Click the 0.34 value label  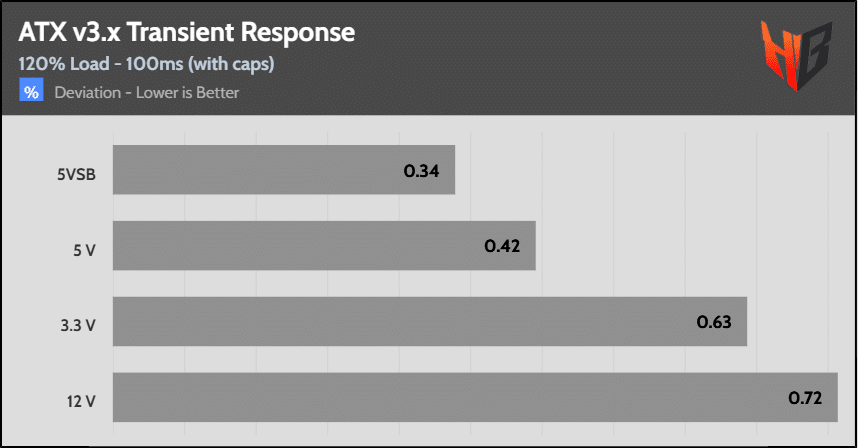[421, 171]
